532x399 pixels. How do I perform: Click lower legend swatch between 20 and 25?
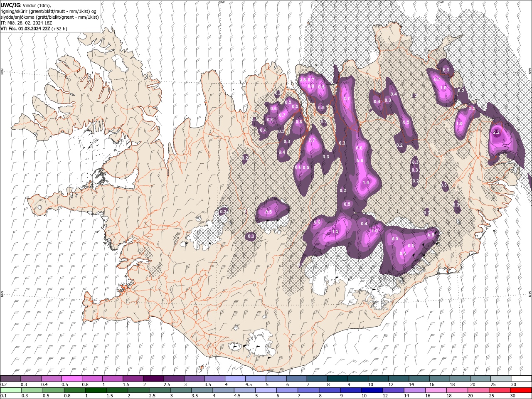pos(478,390)
